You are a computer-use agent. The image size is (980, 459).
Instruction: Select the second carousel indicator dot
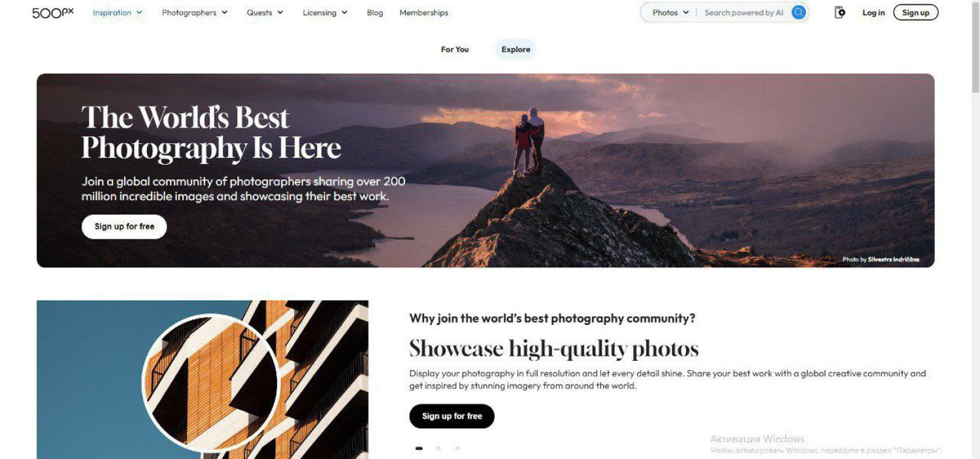(438, 449)
